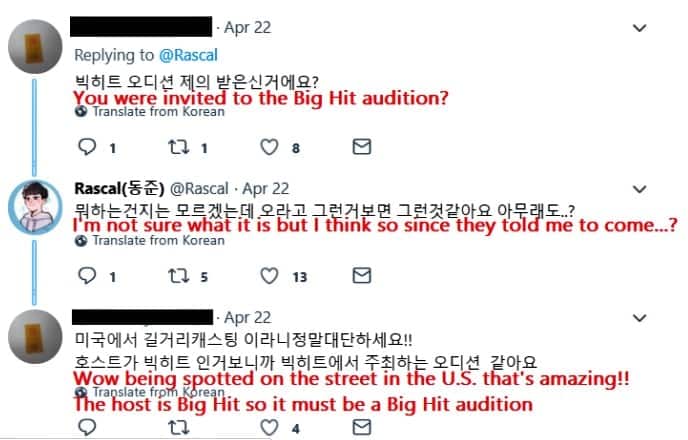Open Apr 22 timestamp on Rascal's tweet
This screenshot has height=440, width=688.
(x=267, y=188)
